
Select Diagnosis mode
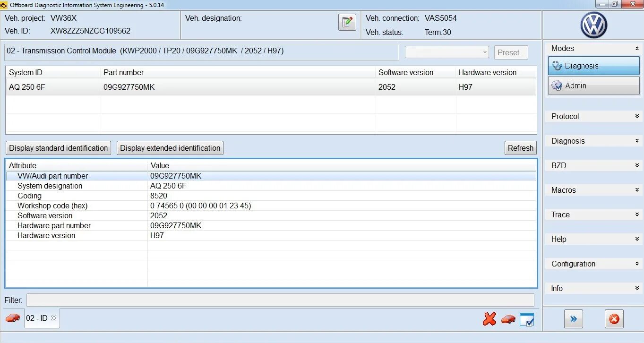[594, 66]
